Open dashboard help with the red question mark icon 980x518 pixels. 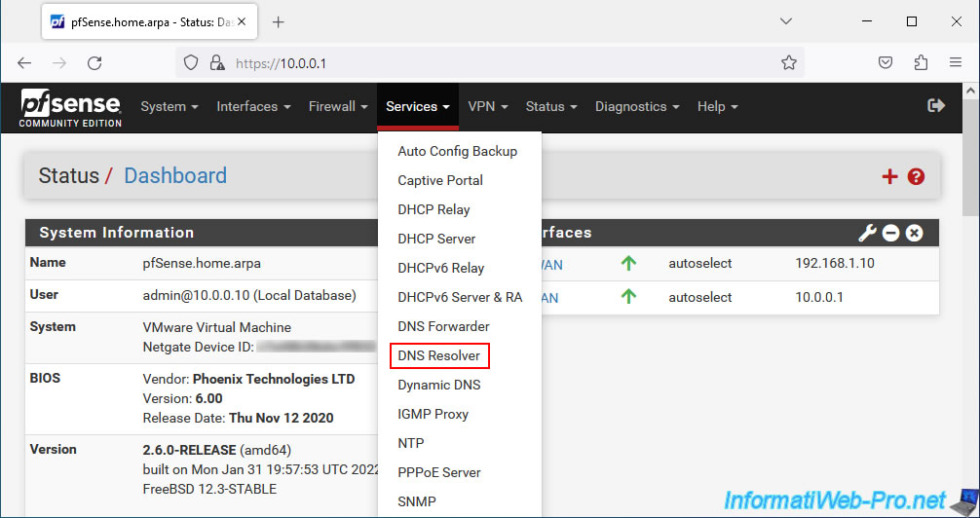917,177
